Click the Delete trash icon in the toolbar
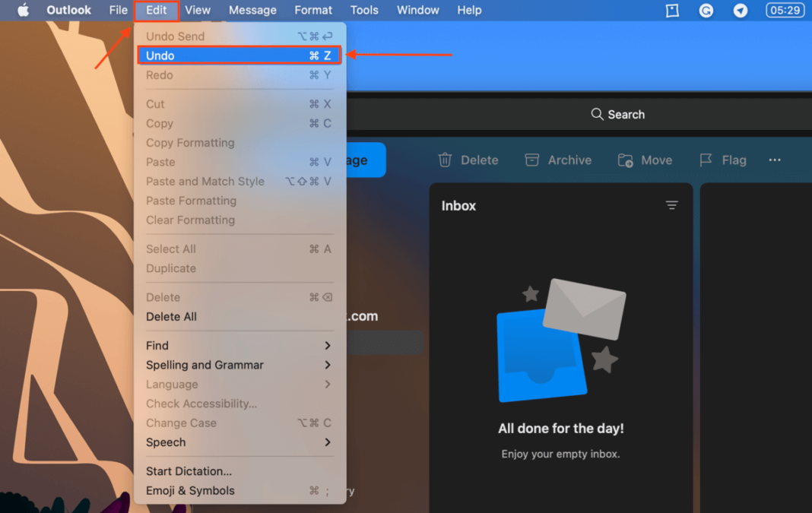The width and height of the screenshot is (812, 513). [x=446, y=160]
